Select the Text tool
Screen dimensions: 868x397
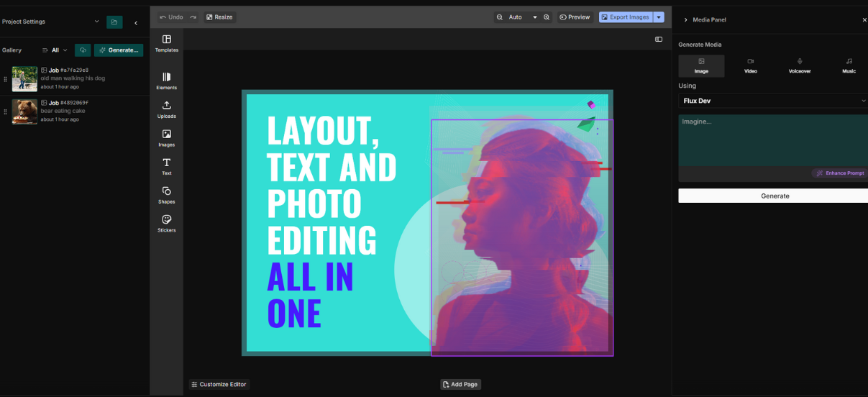pos(166,166)
